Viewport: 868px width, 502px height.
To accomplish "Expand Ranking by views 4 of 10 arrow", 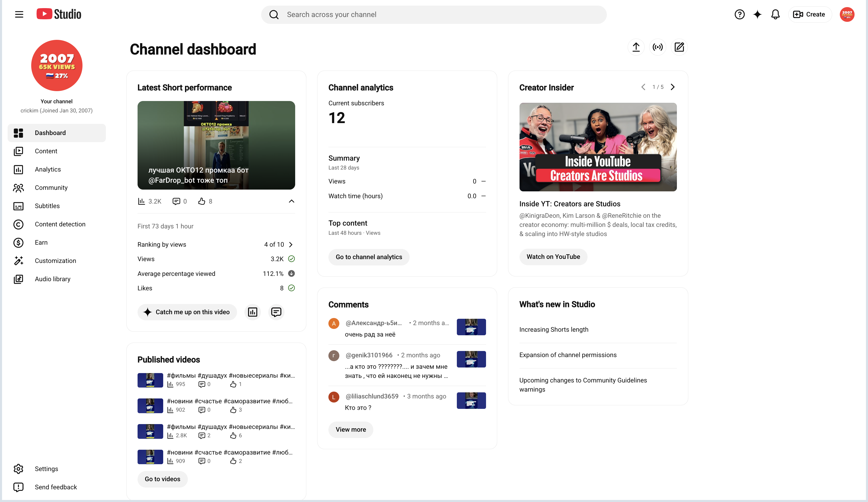I will [291, 245].
